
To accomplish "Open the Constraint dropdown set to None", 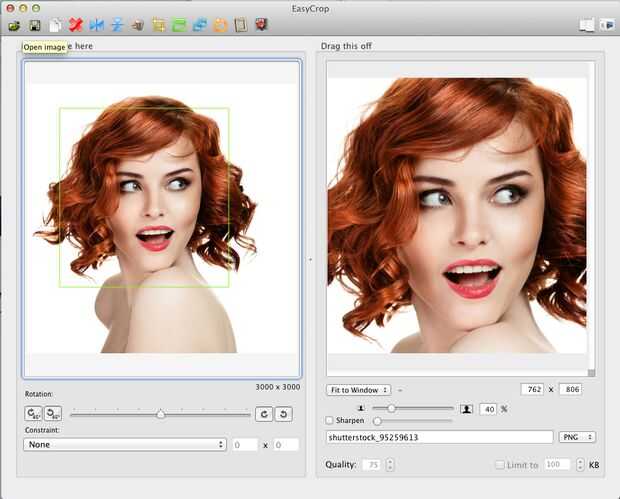I will [125, 444].
